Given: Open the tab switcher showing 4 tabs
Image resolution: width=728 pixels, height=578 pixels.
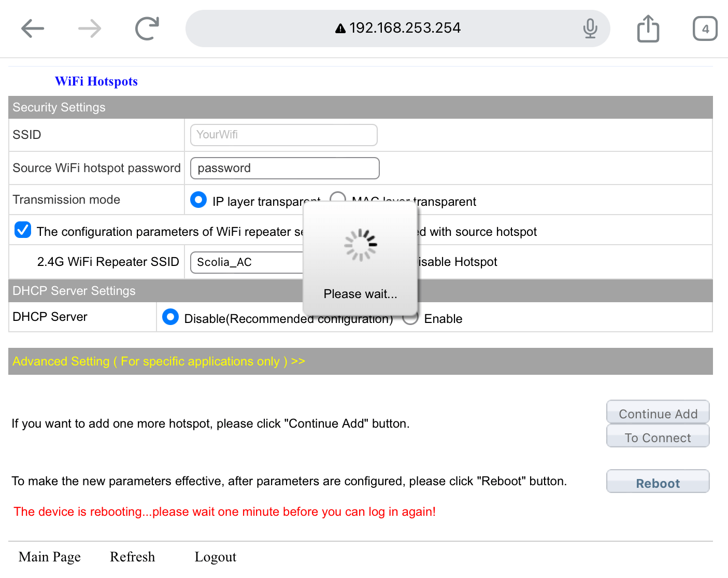Looking at the screenshot, I should tap(705, 29).
